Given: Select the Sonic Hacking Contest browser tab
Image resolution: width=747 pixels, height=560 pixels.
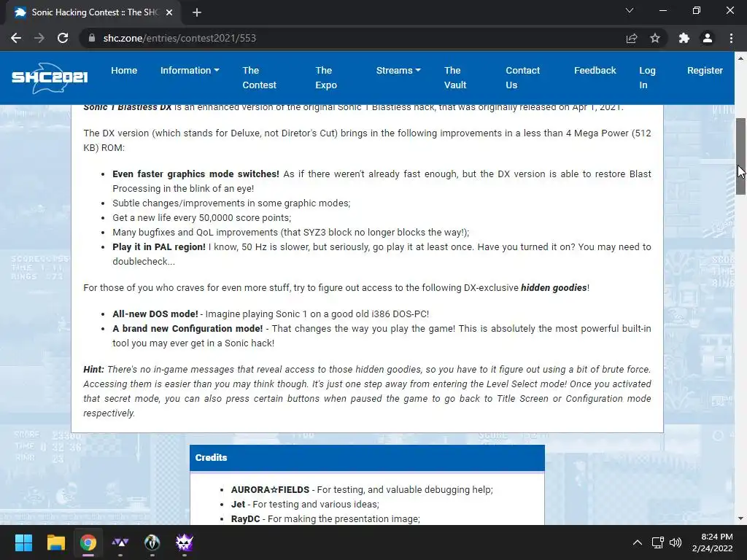Looking at the screenshot, I should (x=94, y=12).
